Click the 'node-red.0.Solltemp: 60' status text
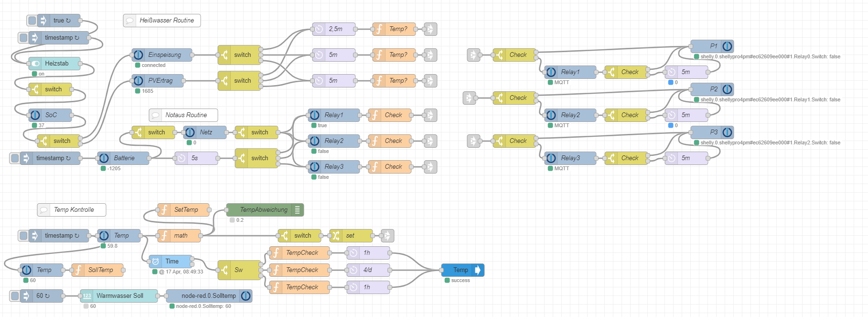The width and height of the screenshot is (868, 317). (x=204, y=306)
